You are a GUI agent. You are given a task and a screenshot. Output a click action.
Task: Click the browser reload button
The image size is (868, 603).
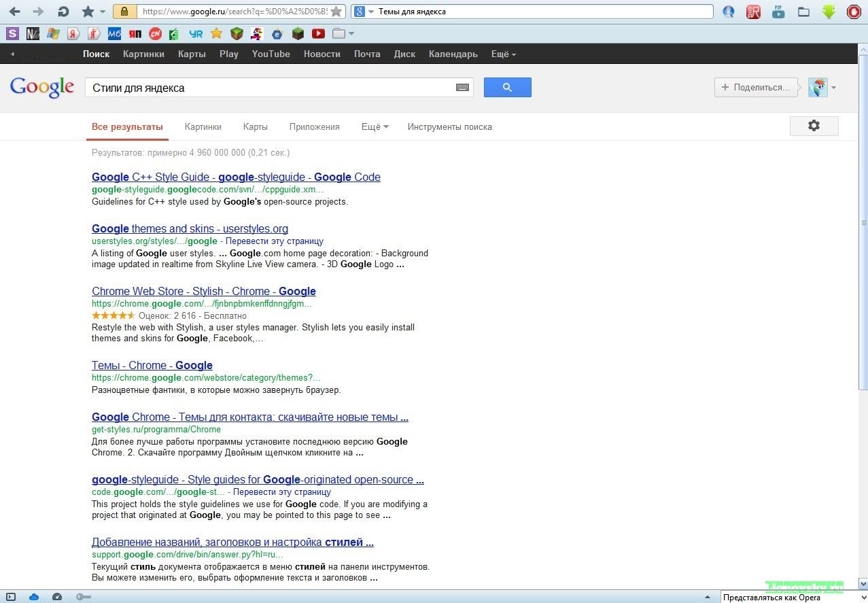tap(63, 12)
